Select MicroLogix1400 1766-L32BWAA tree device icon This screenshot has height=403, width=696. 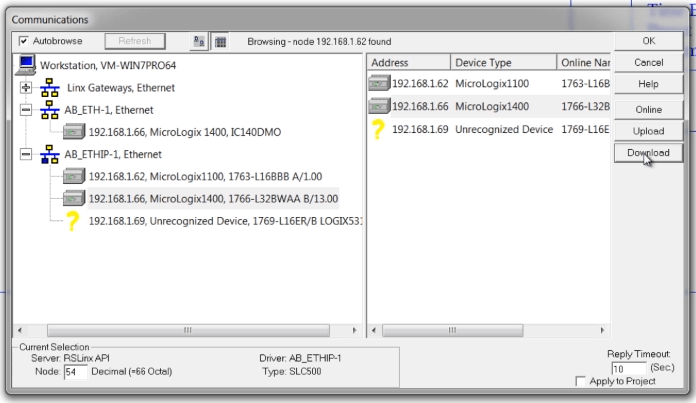[74, 198]
